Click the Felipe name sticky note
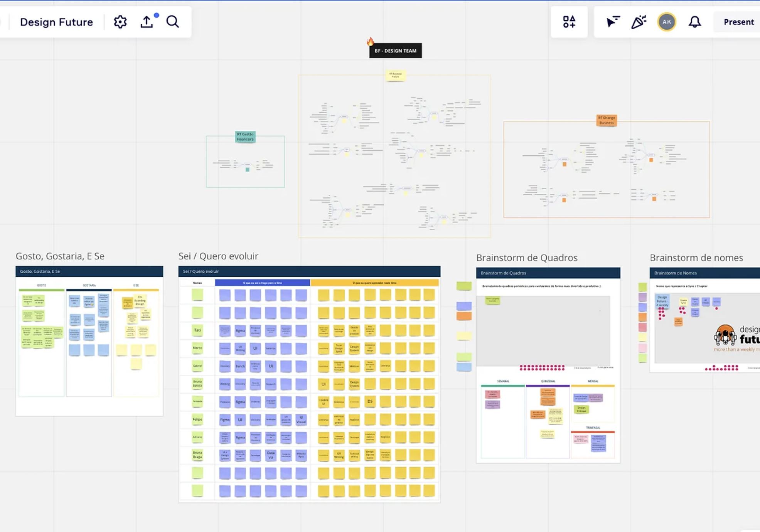The height and width of the screenshot is (532, 760). click(197, 419)
